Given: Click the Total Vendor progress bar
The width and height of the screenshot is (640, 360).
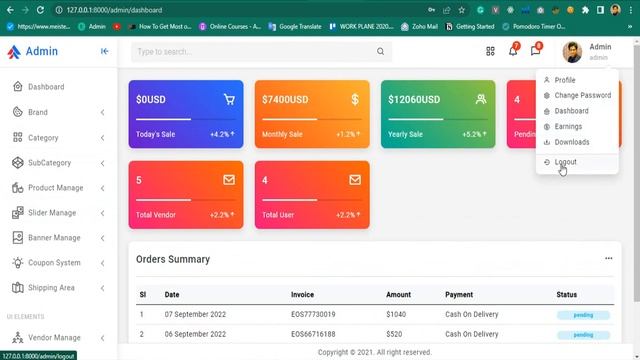Looking at the screenshot, I should pos(186,200).
